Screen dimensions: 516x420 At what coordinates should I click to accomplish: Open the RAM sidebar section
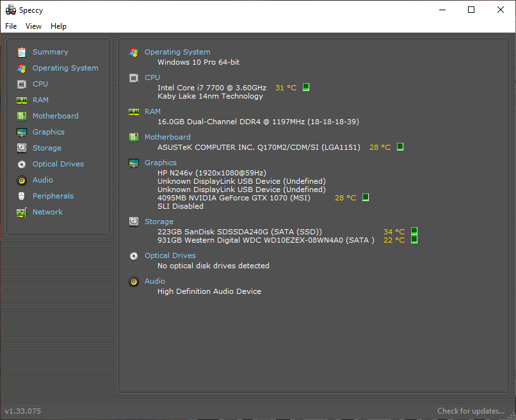click(40, 100)
